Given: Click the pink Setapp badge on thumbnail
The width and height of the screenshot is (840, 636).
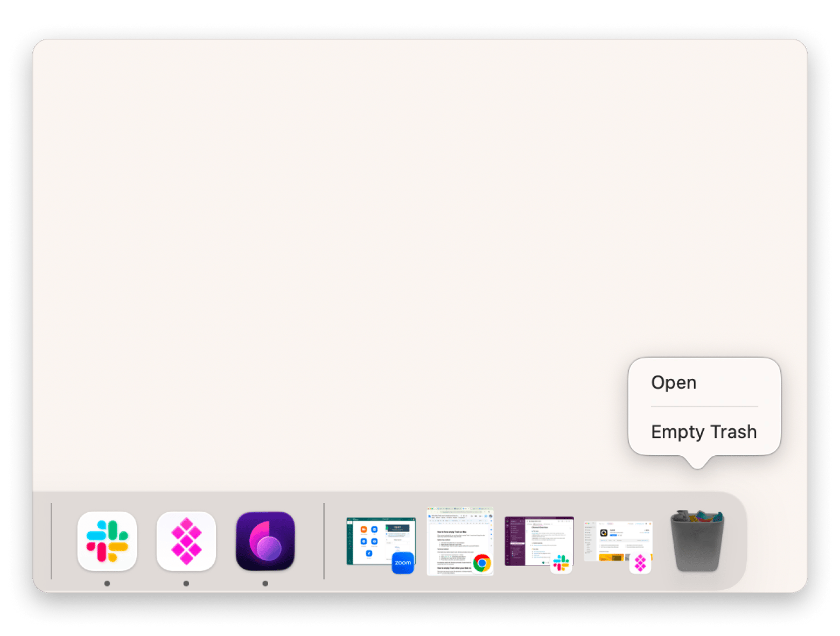Looking at the screenshot, I should pos(640,563).
